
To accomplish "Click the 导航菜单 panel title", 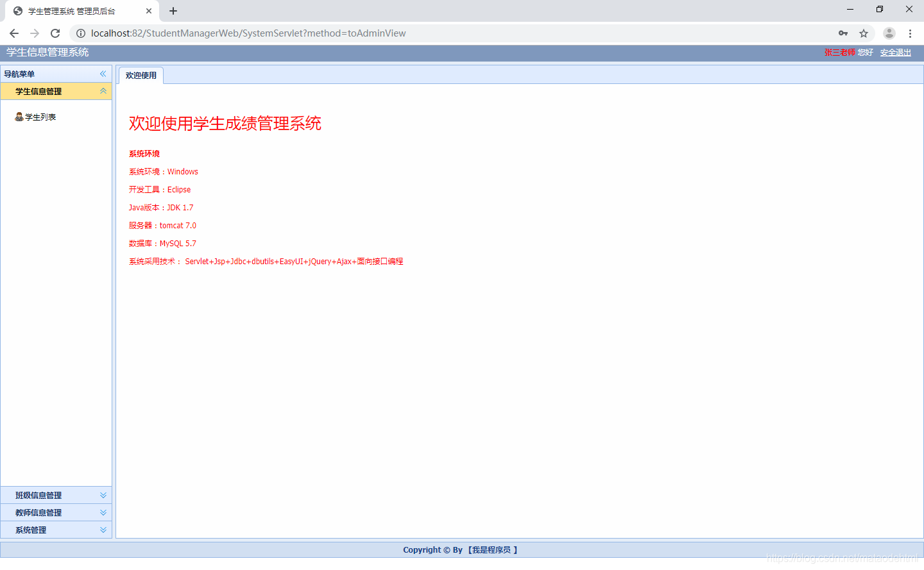I will (x=19, y=74).
